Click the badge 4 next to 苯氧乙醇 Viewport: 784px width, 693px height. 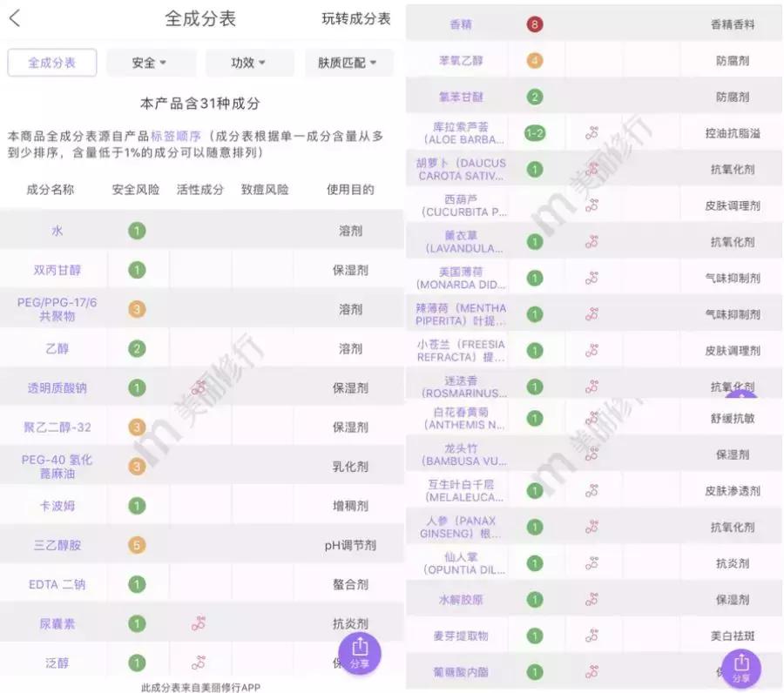click(x=532, y=60)
